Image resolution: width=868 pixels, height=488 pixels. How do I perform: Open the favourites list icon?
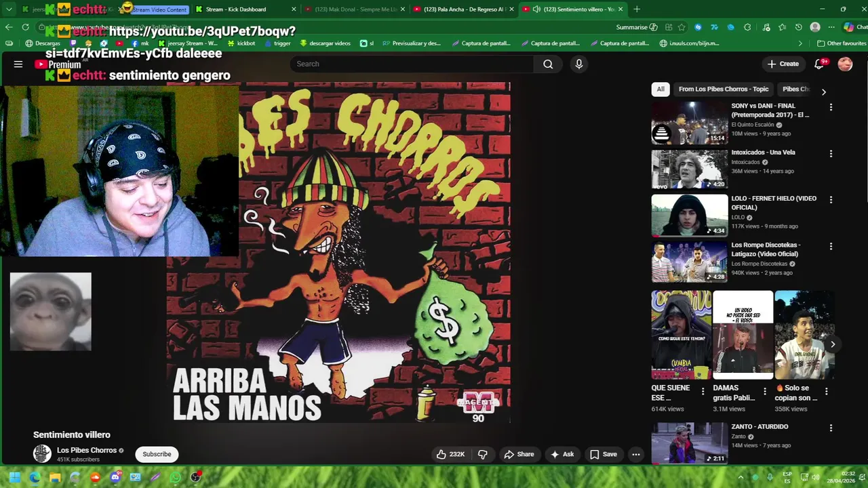click(782, 27)
